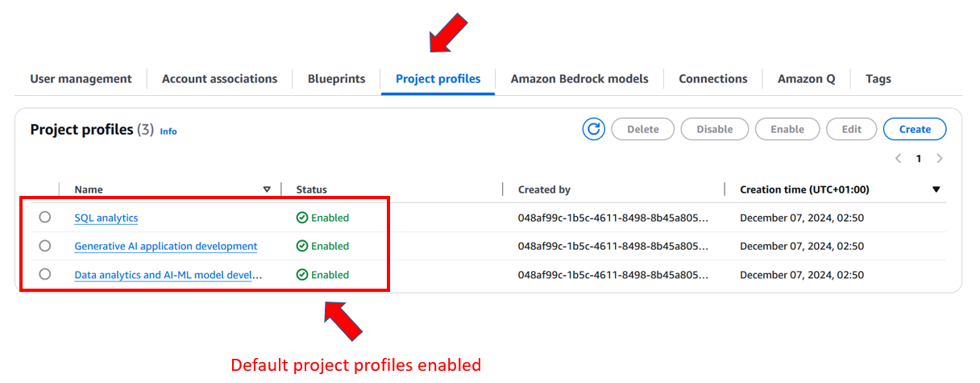This screenshot has height=383, width=980.
Task: Open the Amazon Bedrock models tab
Action: point(579,79)
